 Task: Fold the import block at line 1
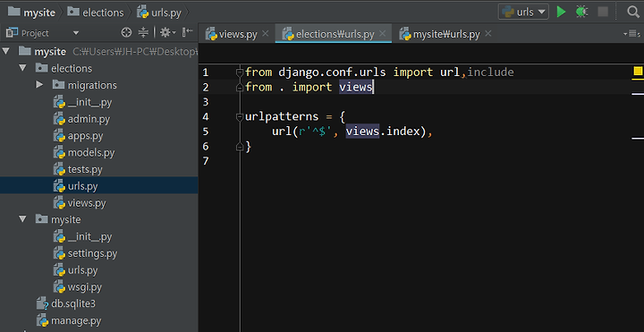240,72
